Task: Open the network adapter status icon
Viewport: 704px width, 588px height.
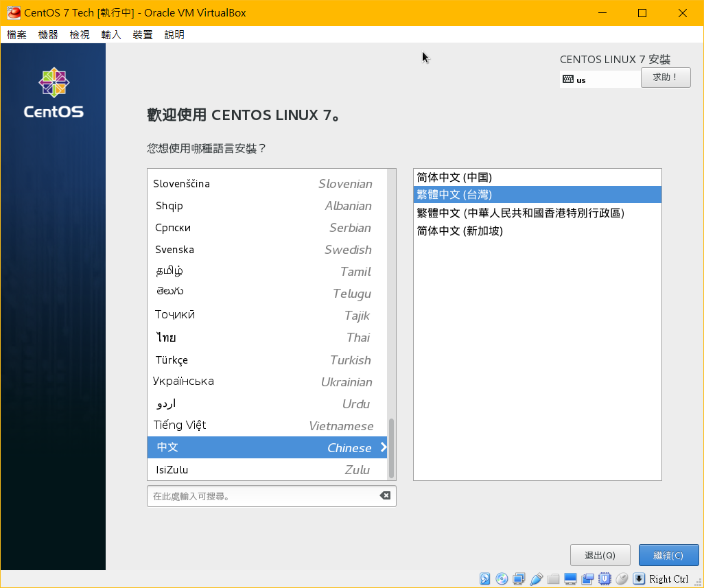Action: tap(519, 578)
